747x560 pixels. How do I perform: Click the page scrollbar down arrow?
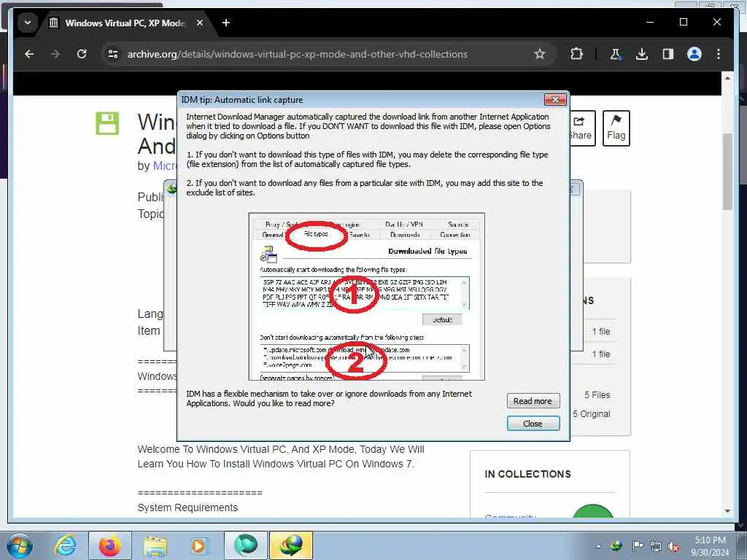[727, 511]
